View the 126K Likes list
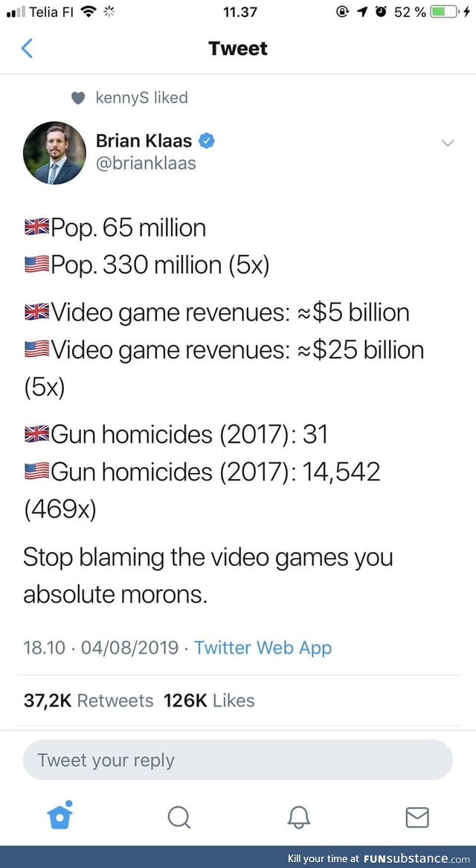 click(209, 701)
